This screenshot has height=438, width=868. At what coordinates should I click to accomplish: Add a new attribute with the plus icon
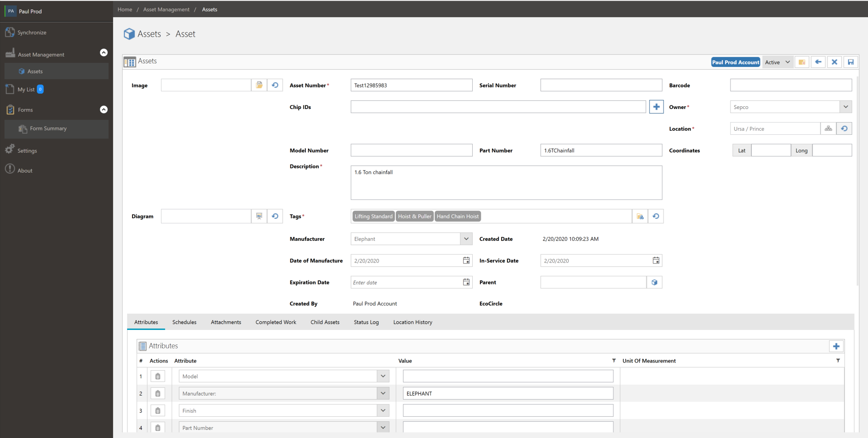[x=836, y=346]
